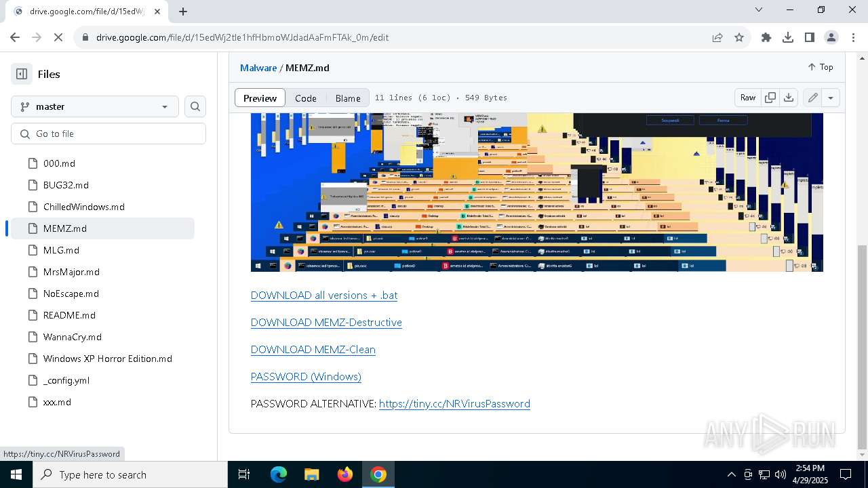
Task: Open notification center icon
Action: click(x=846, y=474)
